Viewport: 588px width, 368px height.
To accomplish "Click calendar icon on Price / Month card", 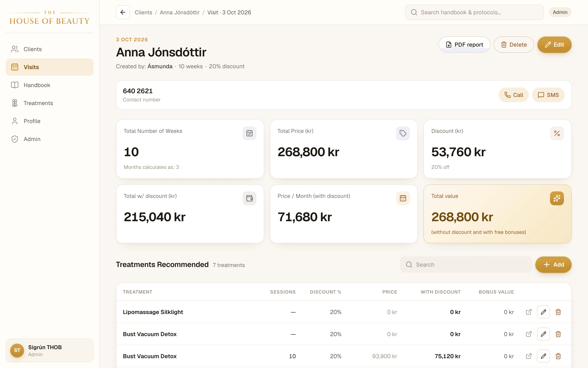I will point(403,198).
